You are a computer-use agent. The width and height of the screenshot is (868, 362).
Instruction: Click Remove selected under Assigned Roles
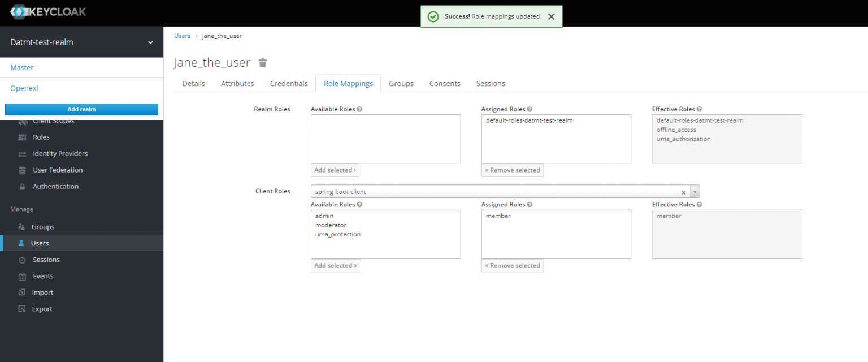click(x=512, y=170)
